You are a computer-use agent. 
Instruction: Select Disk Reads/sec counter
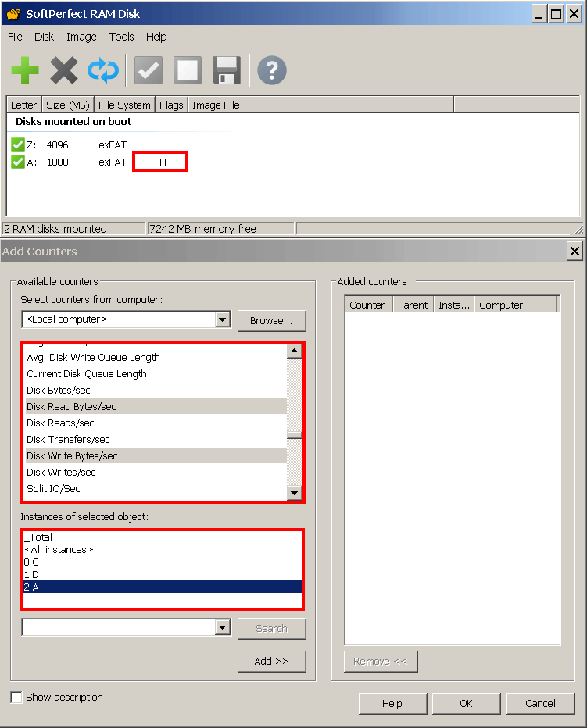click(x=156, y=423)
